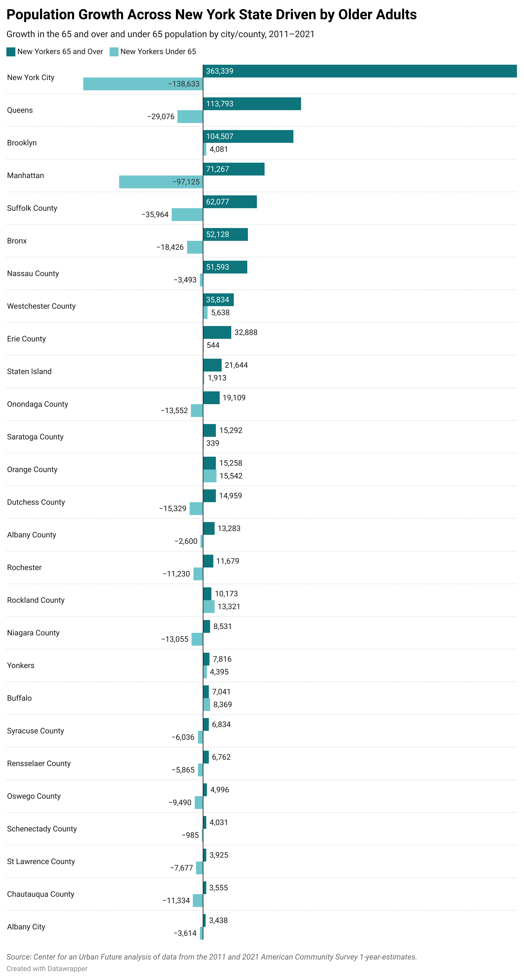Click the Chautauqua County −11,334 bar
This screenshot has width=524, height=980.
[x=198, y=900]
